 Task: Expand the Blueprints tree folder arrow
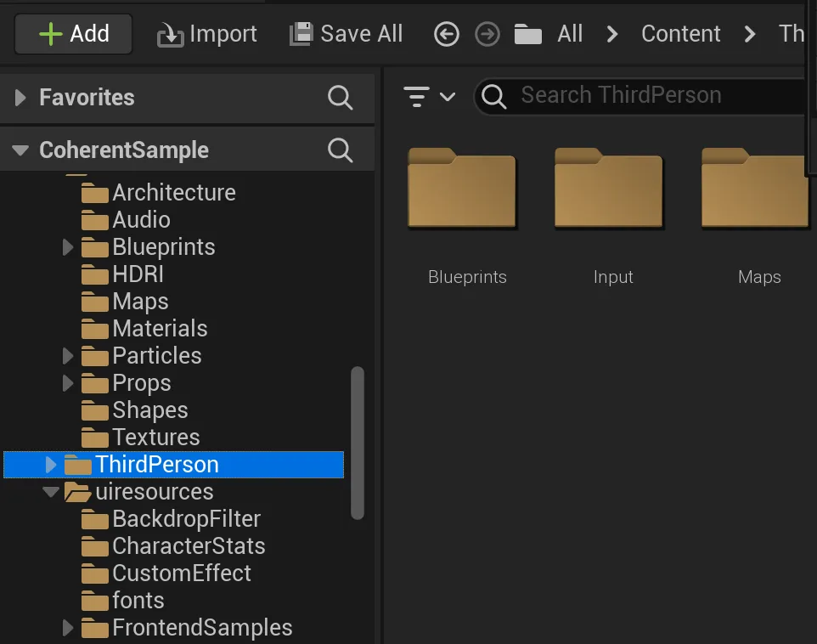coord(68,247)
